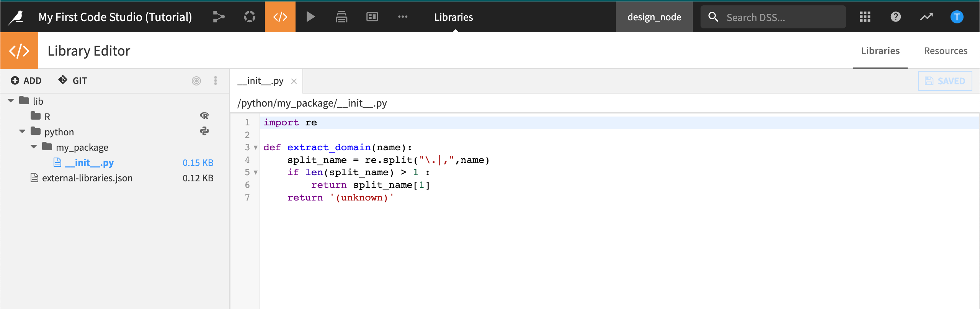This screenshot has height=309, width=980.
Task: Click the orange code menu icon
Action: tap(280, 17)
